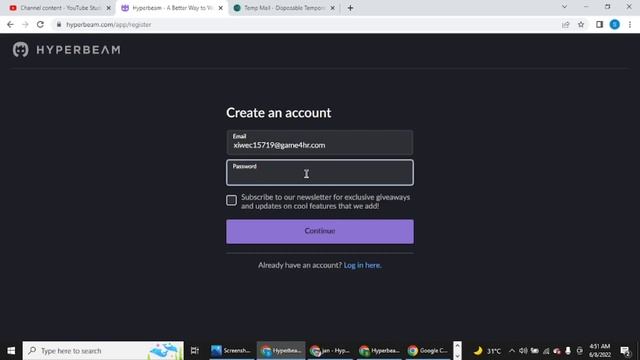Click the purple Continue button
Viewport: 640px width, 360px height.
(320, 231)
